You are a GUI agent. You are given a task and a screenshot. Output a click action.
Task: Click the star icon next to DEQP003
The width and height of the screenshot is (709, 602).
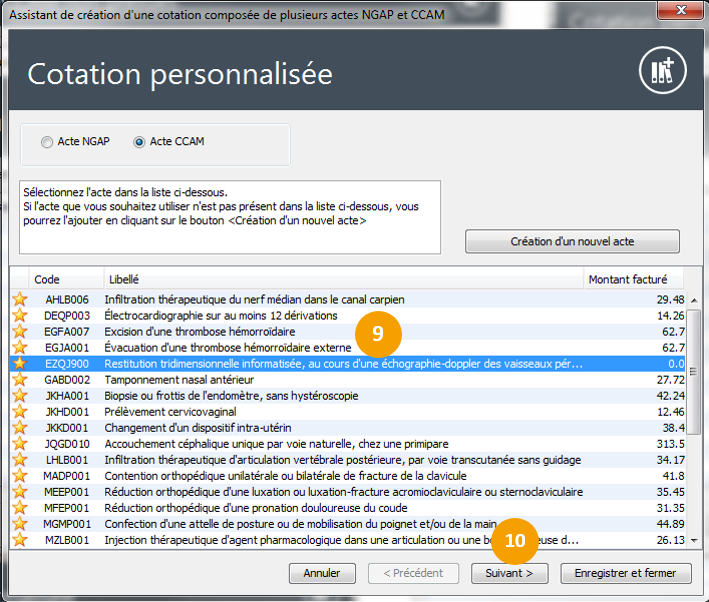pos(19,315)
